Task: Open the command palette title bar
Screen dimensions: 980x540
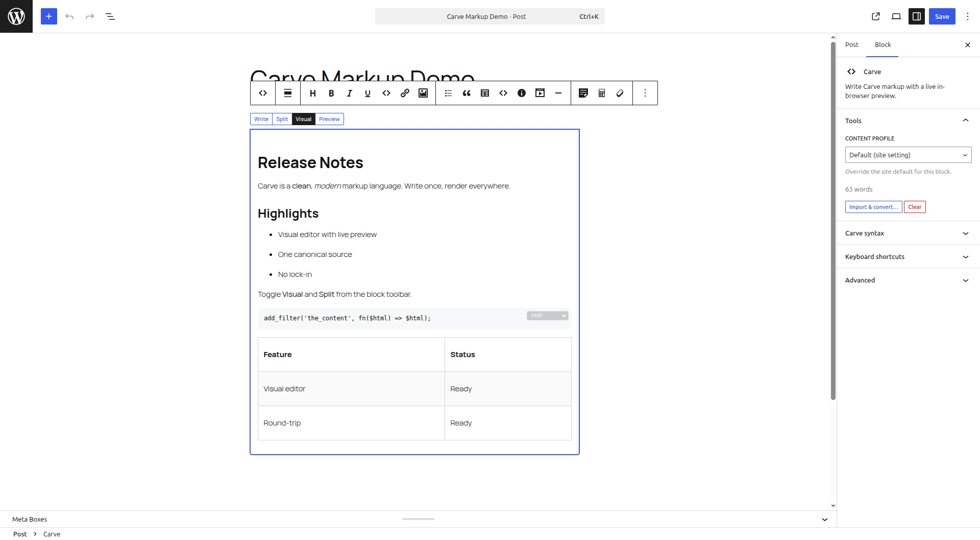Action: point(490,16)
